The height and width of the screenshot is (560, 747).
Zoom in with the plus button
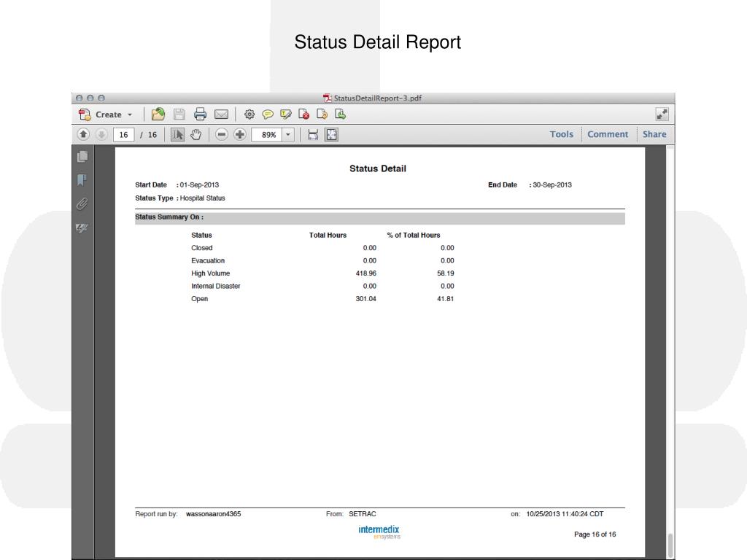[x=239, y=135]
